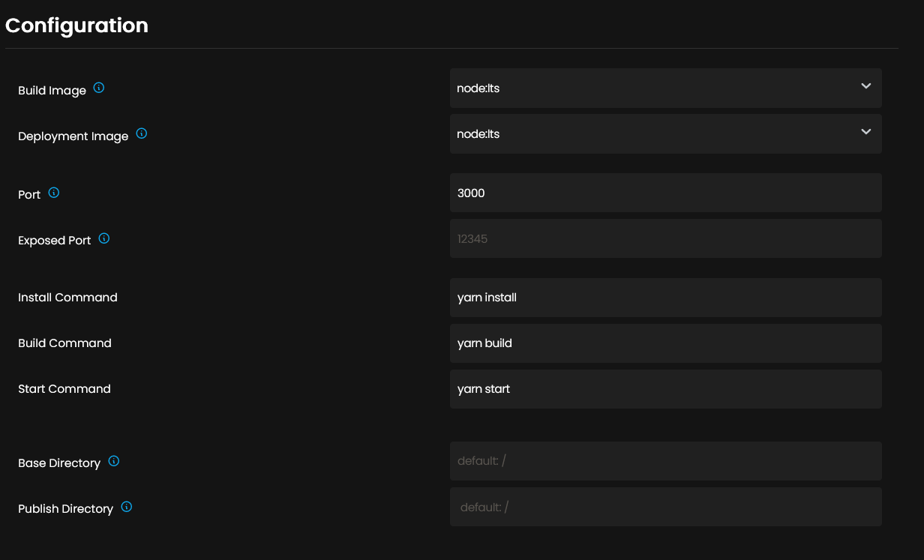924x560 pixels.
Task: Click inside the Port input field
Action: 665,193
